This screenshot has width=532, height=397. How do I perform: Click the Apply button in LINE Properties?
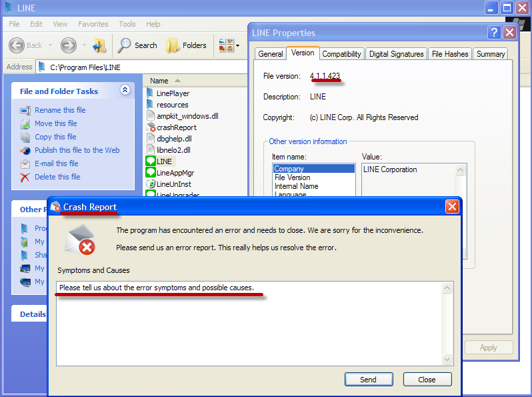pos(489,348)
